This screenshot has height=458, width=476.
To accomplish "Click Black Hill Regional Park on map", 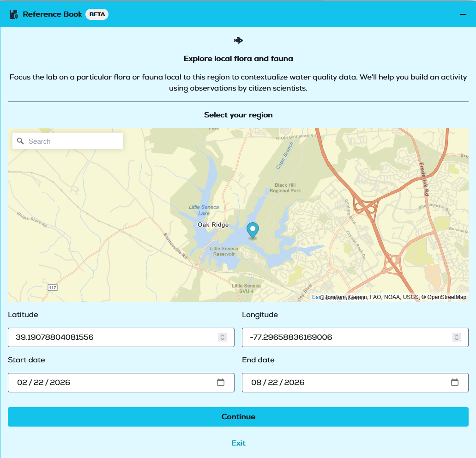I will coord(285,188).
